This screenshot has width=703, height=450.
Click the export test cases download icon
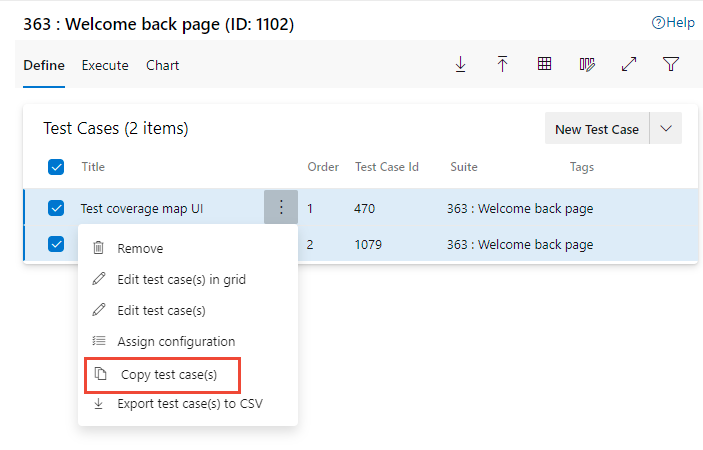[460, 65]
